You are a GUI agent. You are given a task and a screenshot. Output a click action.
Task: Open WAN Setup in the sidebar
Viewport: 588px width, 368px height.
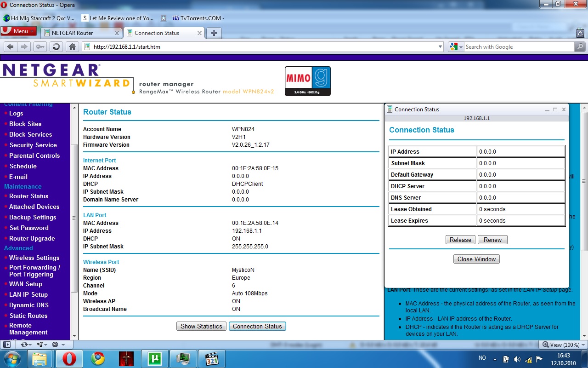(x=26, y=284)
